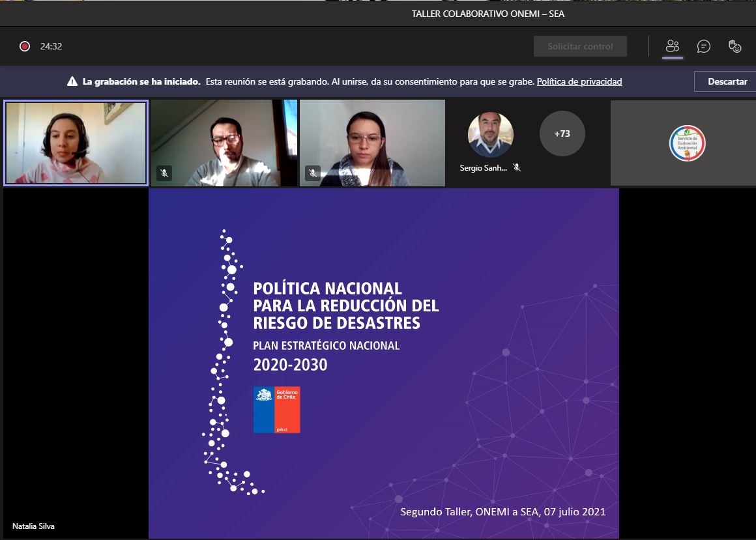
Task: Click Sergio Sanh's profile avatar
Action: (x=490, y=135)
